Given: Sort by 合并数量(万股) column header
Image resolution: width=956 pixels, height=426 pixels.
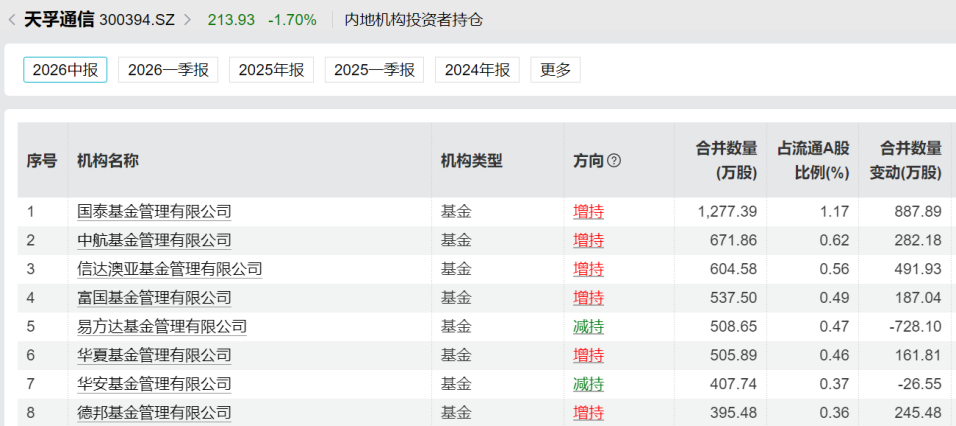Looking at the screenshot, I should 727,161.
